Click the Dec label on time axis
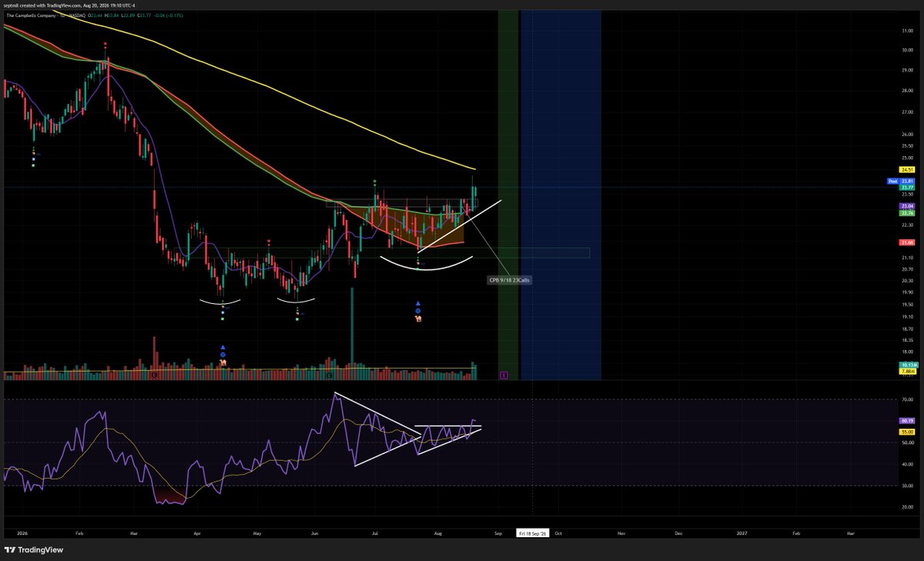This screenshot has width=924, height=561. pos(678,533)
